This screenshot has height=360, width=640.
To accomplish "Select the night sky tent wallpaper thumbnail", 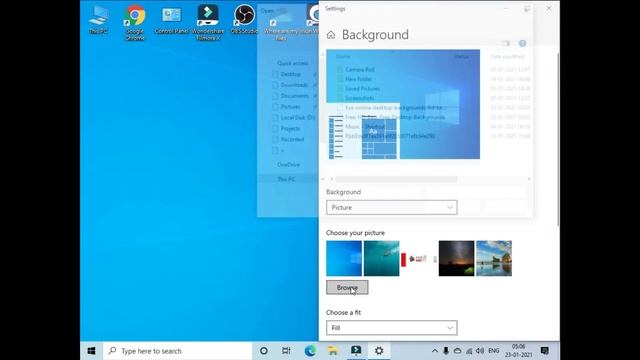I will click(456, 258).
